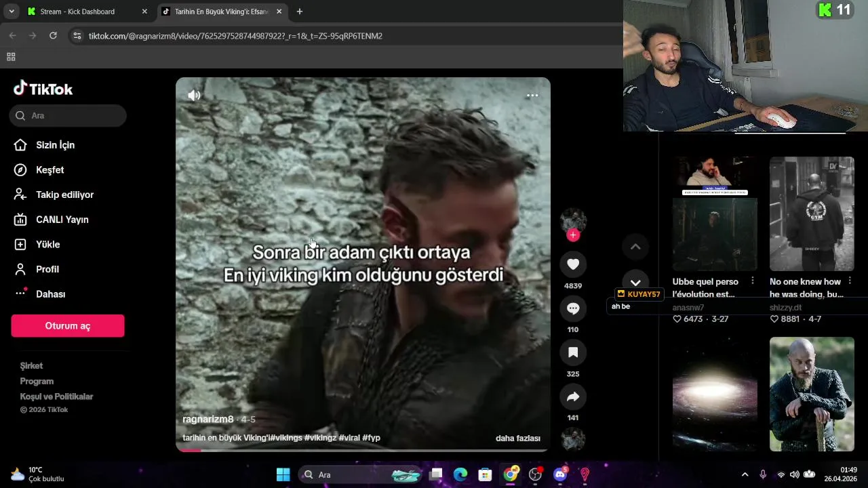This screenshot has height=488, width=868.
Task: Close the TikTok video tab
Action: click(x=279, y=12)
